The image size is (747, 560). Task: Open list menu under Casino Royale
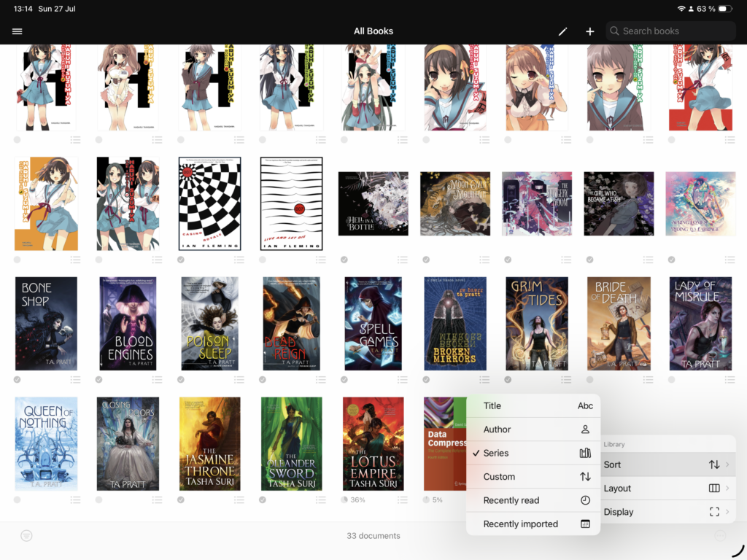pyautogui.click(x=239, y=260)
